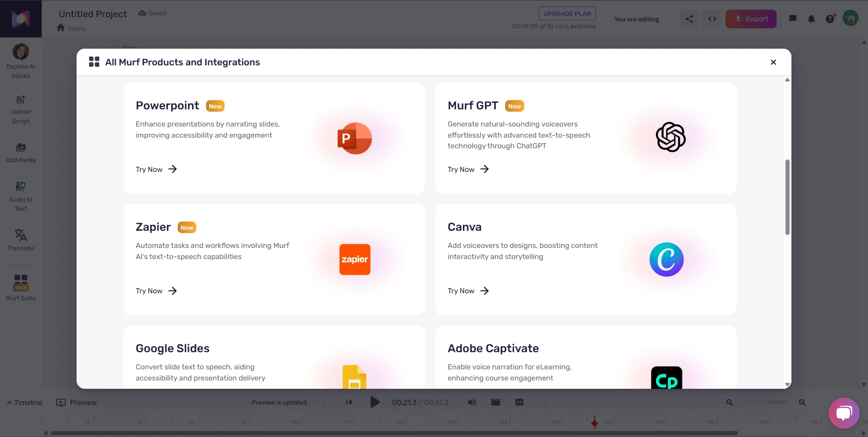868x437 pixels.
Task: Open Explore AI Voices in sidebar
Action: (x=21, y=61)
